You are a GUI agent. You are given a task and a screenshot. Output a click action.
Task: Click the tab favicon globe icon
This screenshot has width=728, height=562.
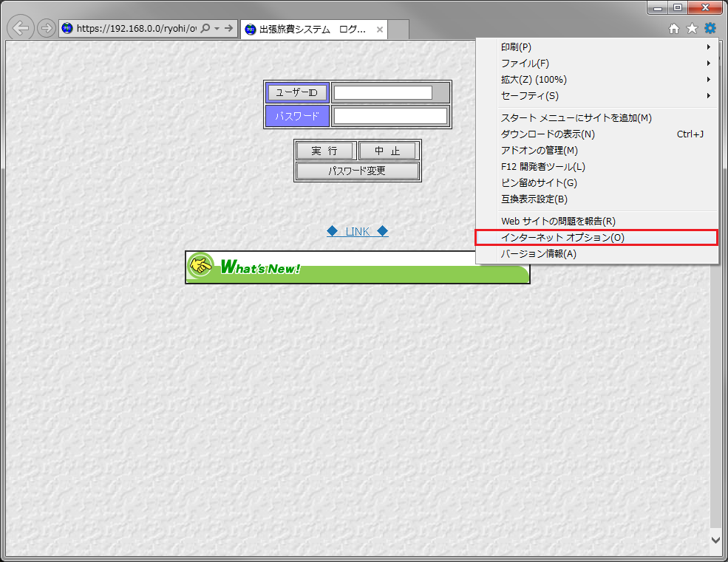[x=251, y=30]
